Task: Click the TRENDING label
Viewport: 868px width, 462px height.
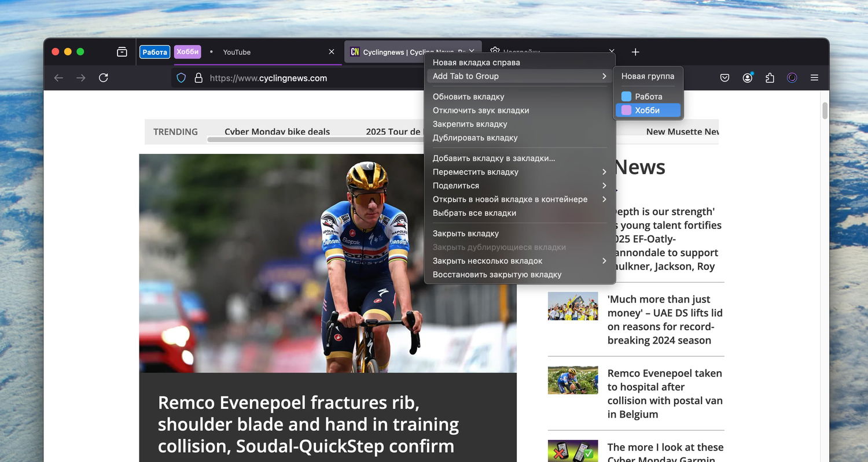Action: point(175,132)
